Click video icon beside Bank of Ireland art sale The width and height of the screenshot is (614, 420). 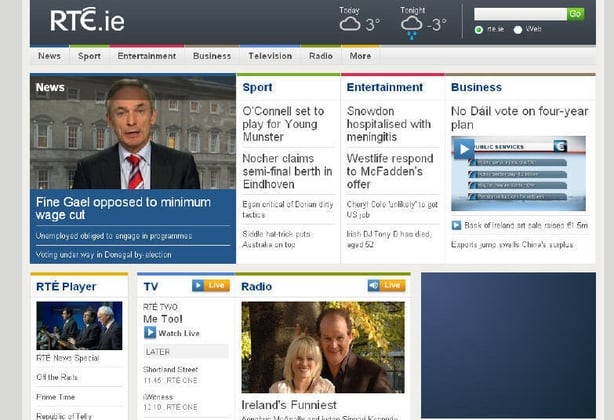(x=456, y=225)
